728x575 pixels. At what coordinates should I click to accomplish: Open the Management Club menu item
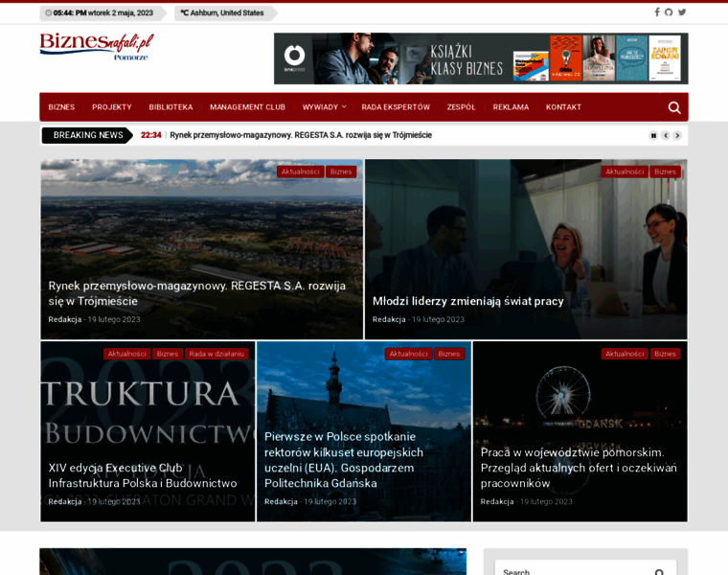click(x=247, y=107)
